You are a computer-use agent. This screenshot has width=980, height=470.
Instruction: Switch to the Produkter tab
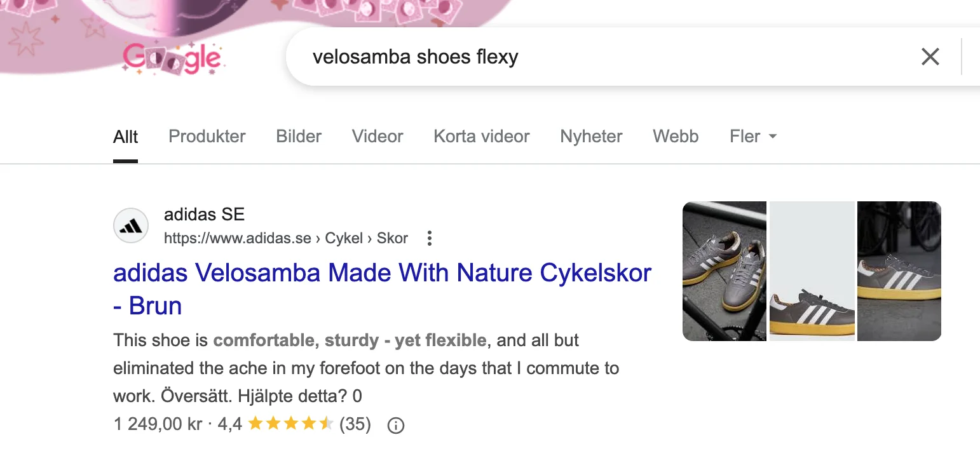[207, 137]
